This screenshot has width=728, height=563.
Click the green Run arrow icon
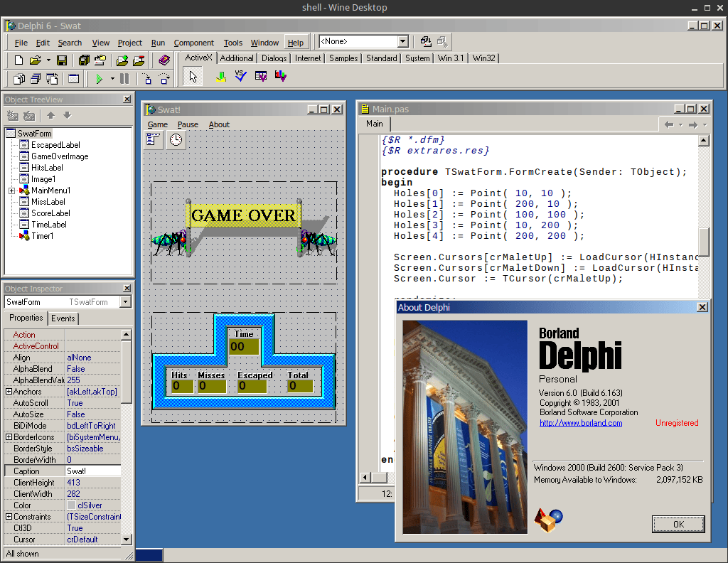99,79
